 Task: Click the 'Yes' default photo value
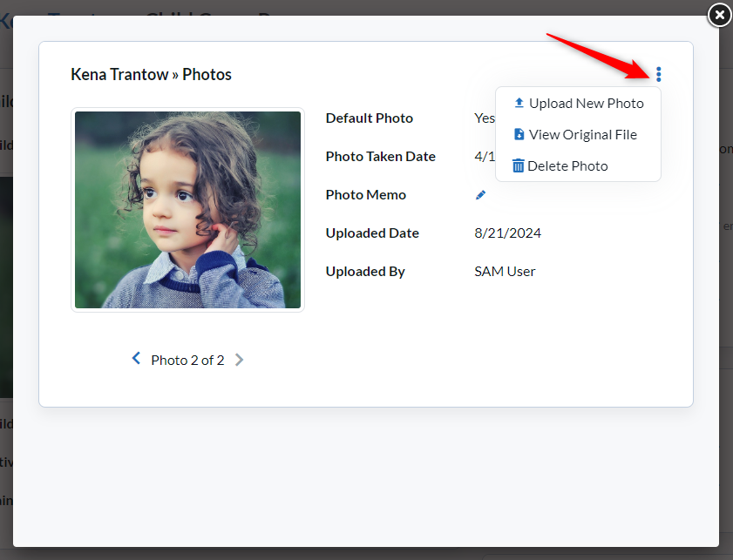[x=485, y=118]
